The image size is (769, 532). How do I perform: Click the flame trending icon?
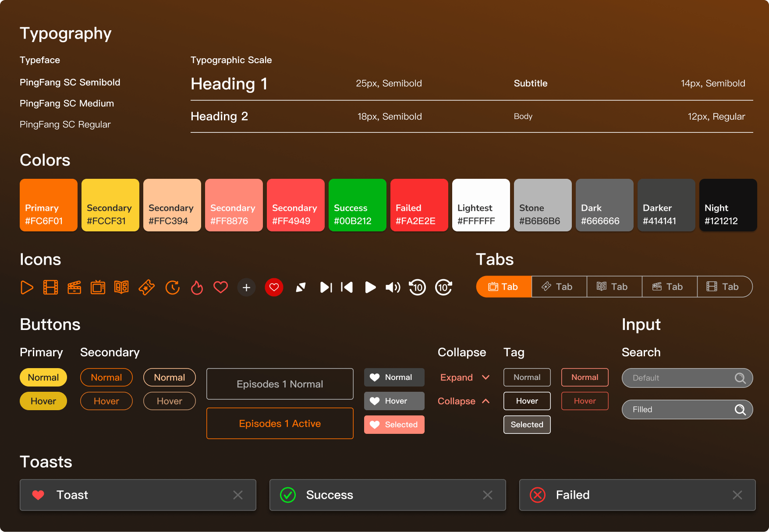coord(197,287)
